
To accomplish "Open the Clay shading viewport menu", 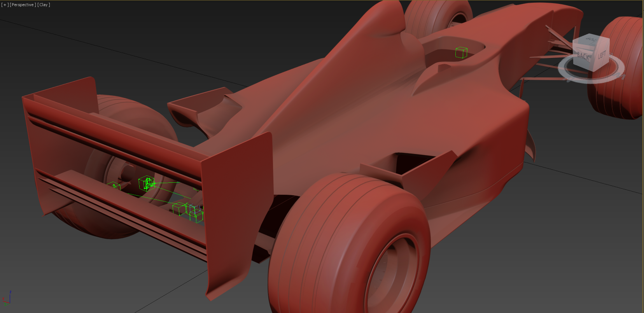I will [44, 5].
